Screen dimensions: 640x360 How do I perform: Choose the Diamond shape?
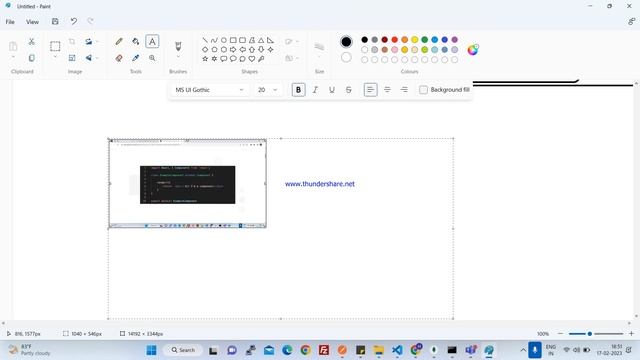tap(205, 49)
